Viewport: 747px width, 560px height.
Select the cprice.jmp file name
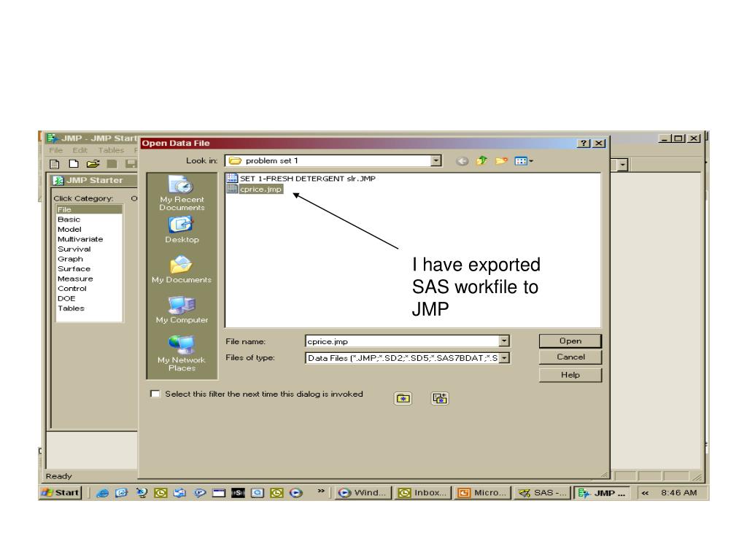pyautogui.click(x=260, y=189)
